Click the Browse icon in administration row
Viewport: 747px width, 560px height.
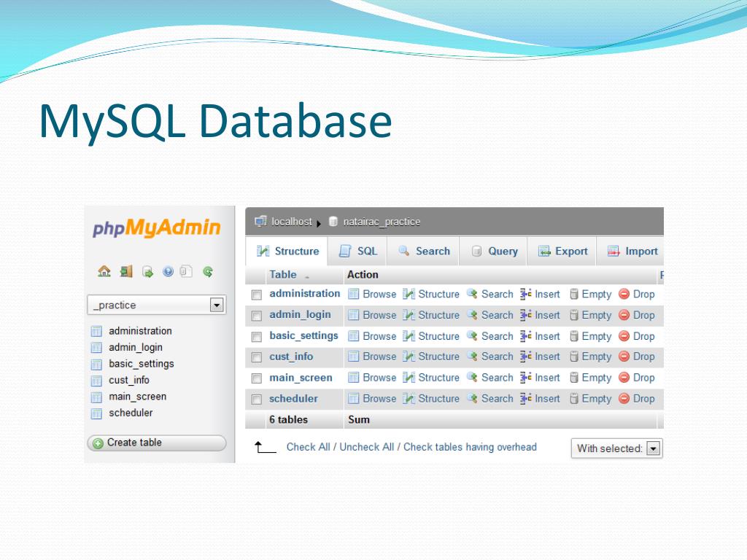click(x=354, y=294)
